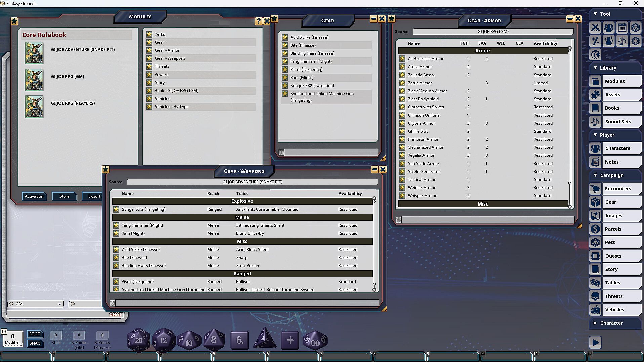644x362 pixels.
Task: Click the link star icon for Ballistic Armor
Action: [x=402, y=75]
